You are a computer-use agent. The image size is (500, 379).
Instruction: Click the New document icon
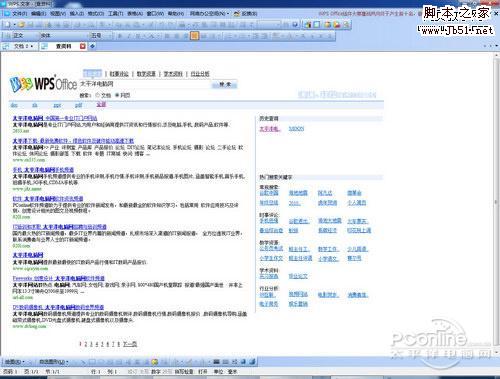pyautogui.click(x=8, y=24)
